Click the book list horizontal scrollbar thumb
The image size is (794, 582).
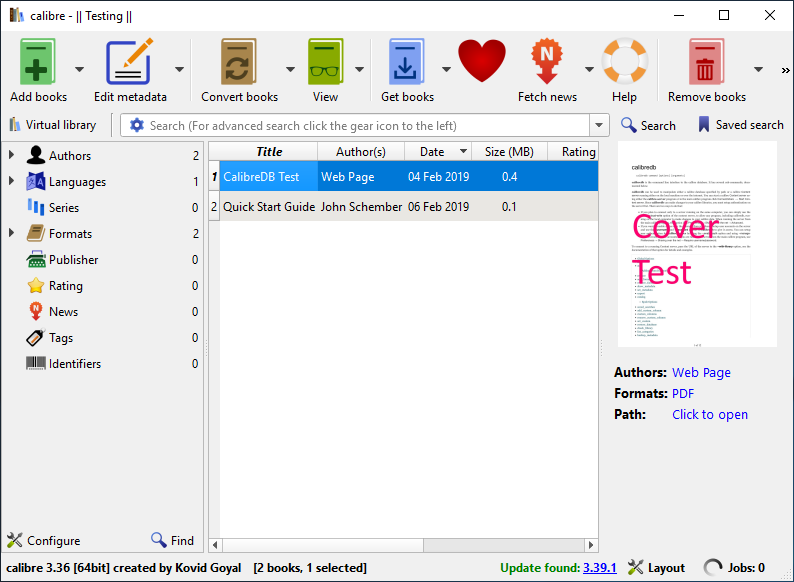323,545
